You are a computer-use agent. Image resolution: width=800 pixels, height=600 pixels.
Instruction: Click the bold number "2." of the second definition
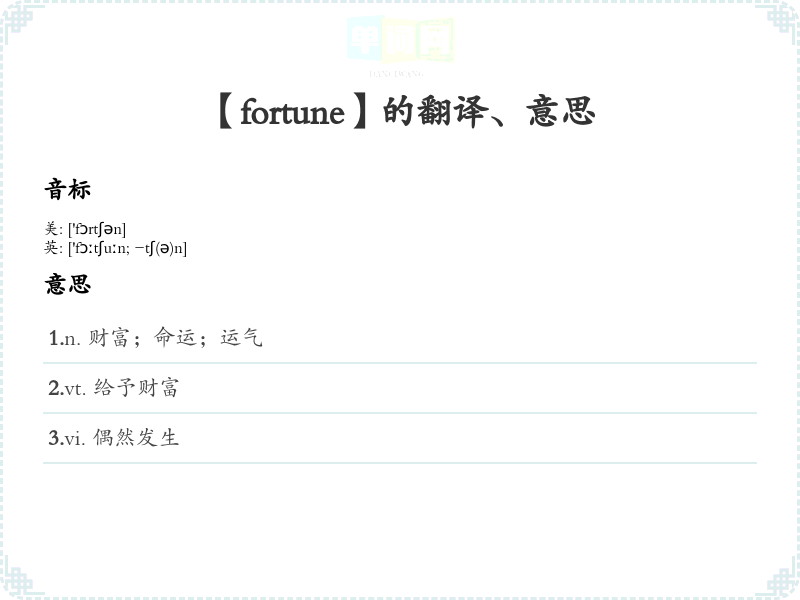55,389
